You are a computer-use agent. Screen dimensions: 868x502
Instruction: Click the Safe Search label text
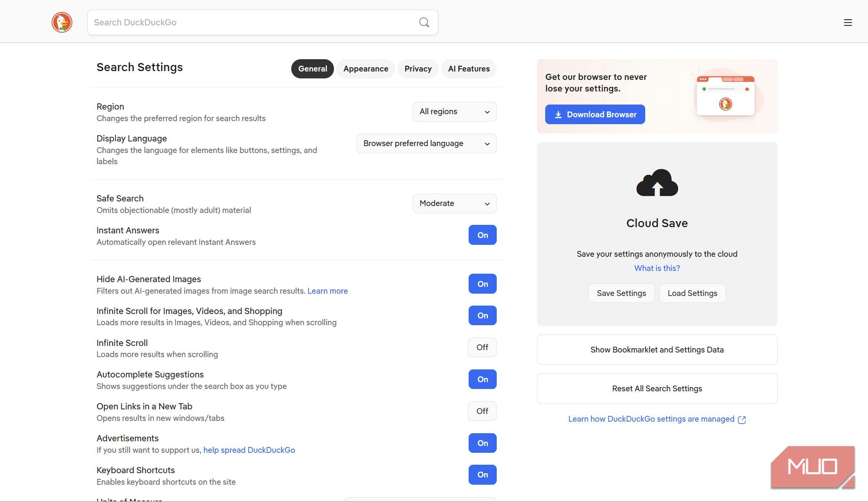[x=120, y=198]
